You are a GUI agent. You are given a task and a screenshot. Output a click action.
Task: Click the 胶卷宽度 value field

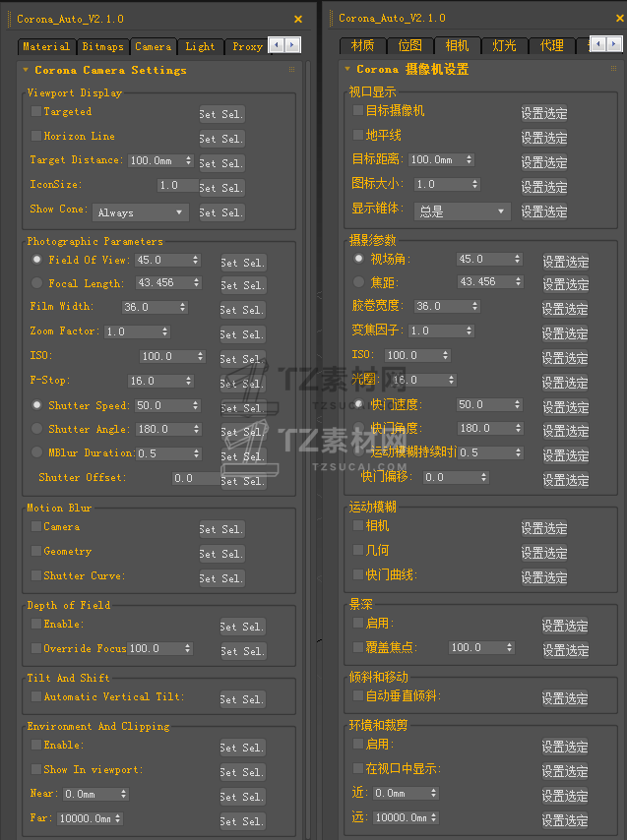point(443,306)
